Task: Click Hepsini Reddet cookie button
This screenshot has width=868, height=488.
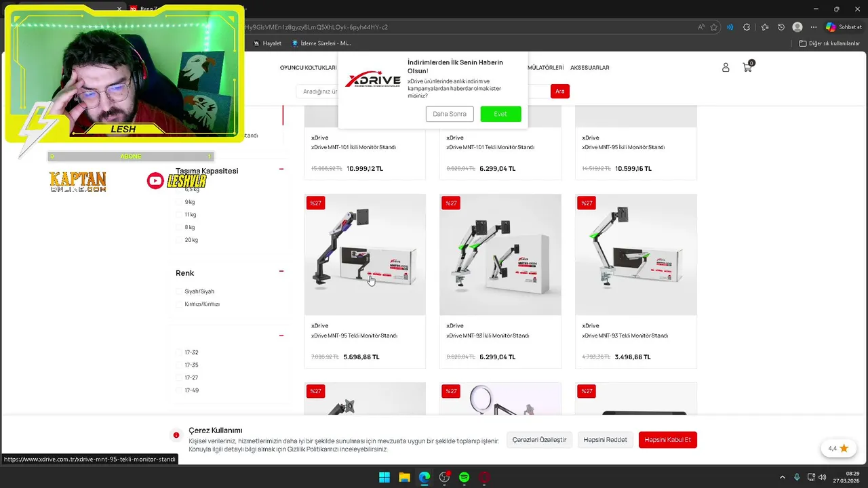Action: click(x=606, y=440)
